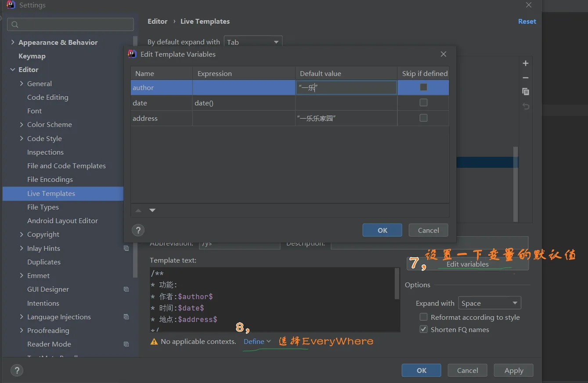Click the Editor breadcrumb
The height and width of the screenshot is (383, 588).
tap(158, 22)
